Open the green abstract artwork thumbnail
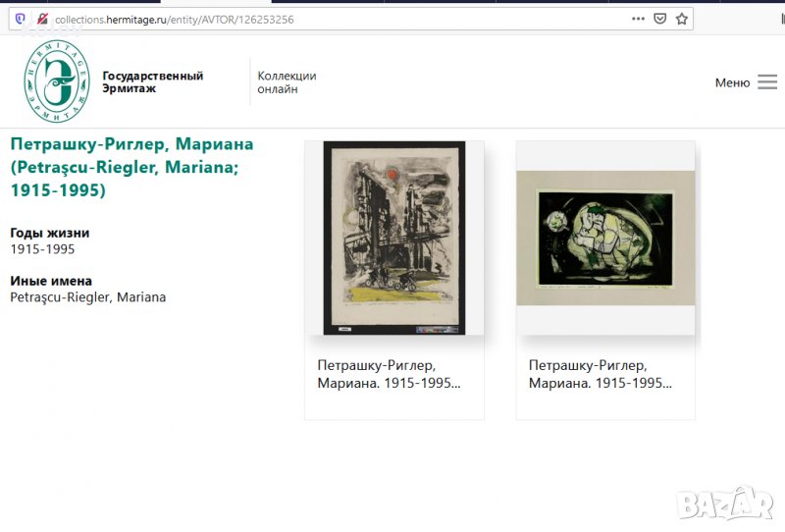This screenshot has width=785, height=532. point(605,238)
